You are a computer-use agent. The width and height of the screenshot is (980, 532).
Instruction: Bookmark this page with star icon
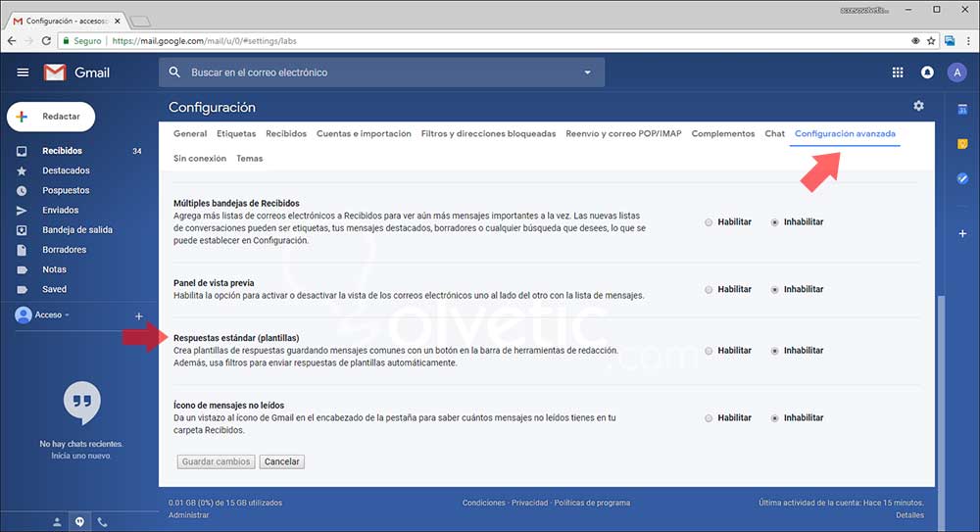(931, 40)
